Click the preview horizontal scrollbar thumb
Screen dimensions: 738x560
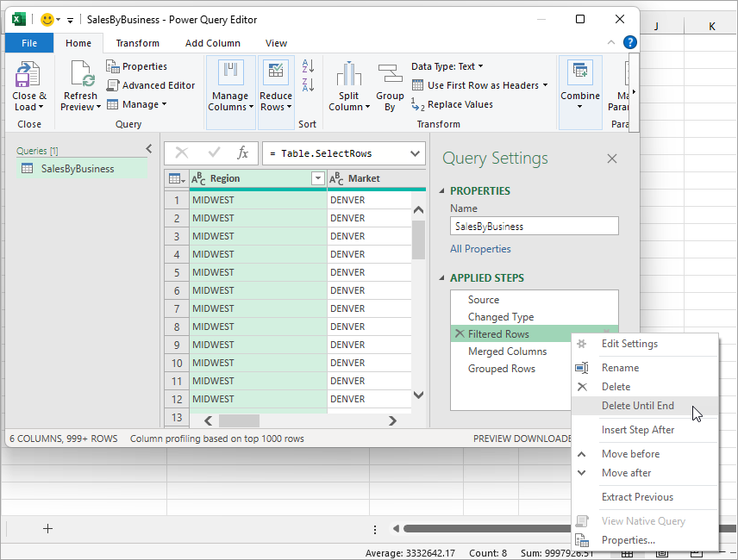[x=239, y=420]
